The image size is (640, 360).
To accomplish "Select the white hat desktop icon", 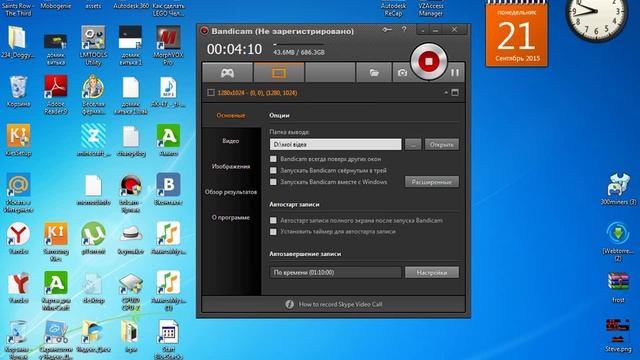I will [131, 239].
